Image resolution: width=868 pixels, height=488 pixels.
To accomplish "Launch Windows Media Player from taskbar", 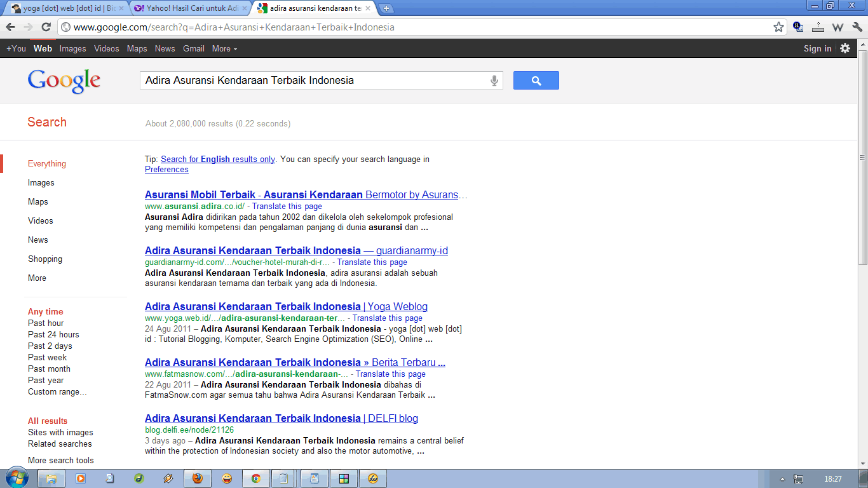I will point(81,478).
